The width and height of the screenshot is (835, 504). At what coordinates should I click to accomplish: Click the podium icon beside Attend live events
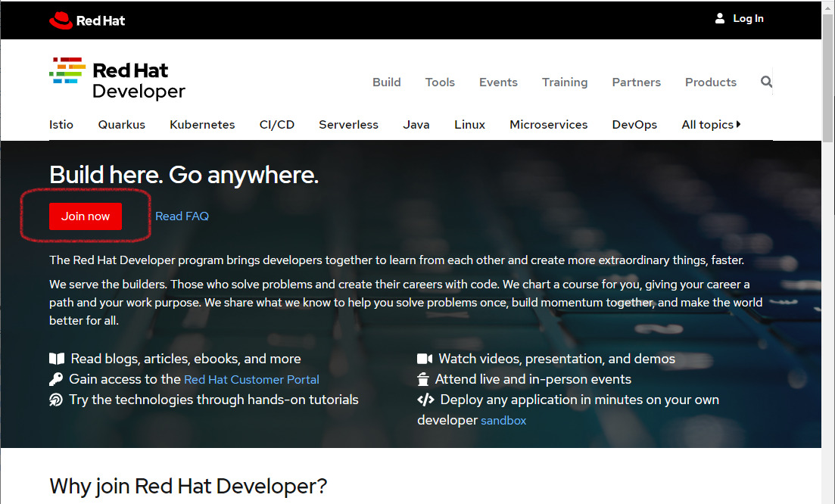[x=423, y=379]
